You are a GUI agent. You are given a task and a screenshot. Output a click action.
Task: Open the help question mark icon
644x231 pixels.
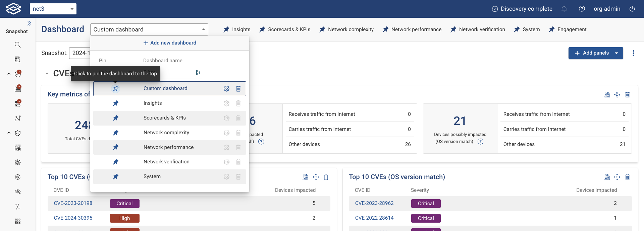(582, 9)
